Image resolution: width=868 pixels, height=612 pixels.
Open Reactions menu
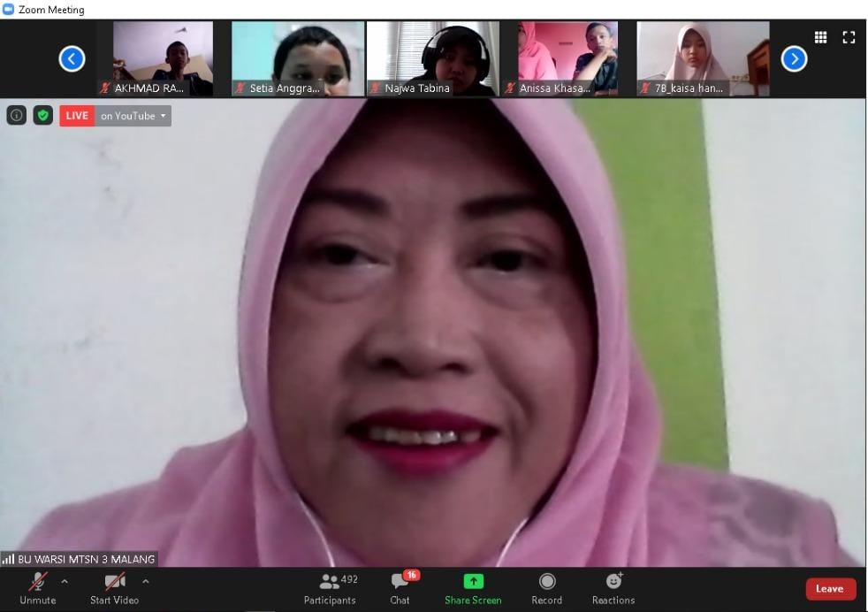[x=613, y=589]
